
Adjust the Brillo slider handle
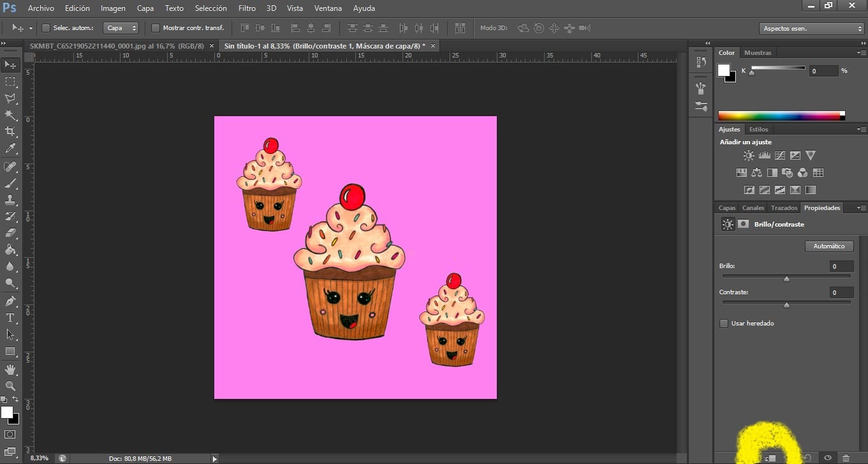point(786,278)
